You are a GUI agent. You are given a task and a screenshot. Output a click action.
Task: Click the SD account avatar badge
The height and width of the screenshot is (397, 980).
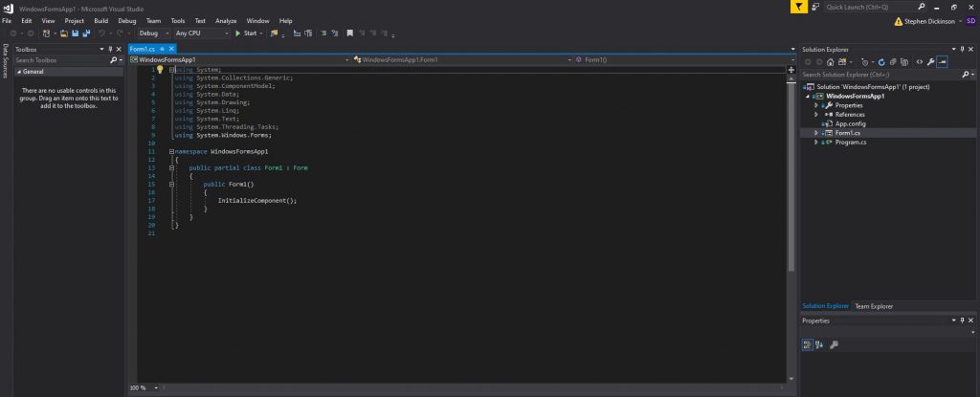point(970,21)
